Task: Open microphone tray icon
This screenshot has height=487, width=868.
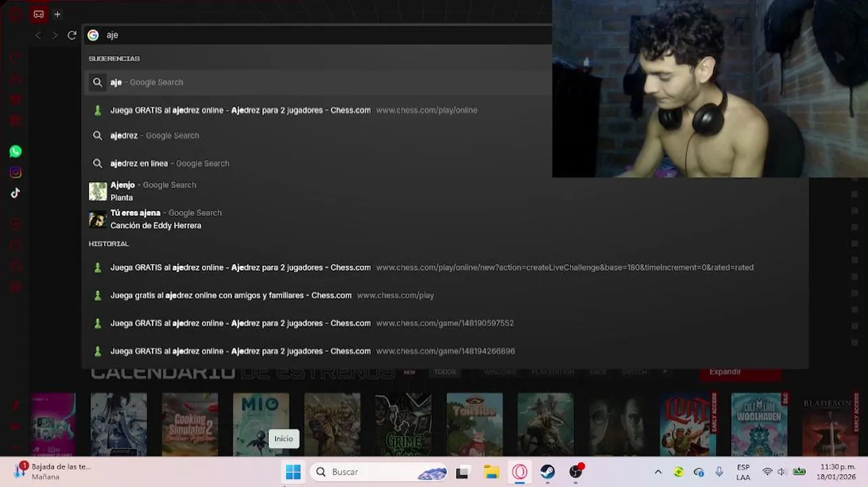Action: click(x=719, y=472)
